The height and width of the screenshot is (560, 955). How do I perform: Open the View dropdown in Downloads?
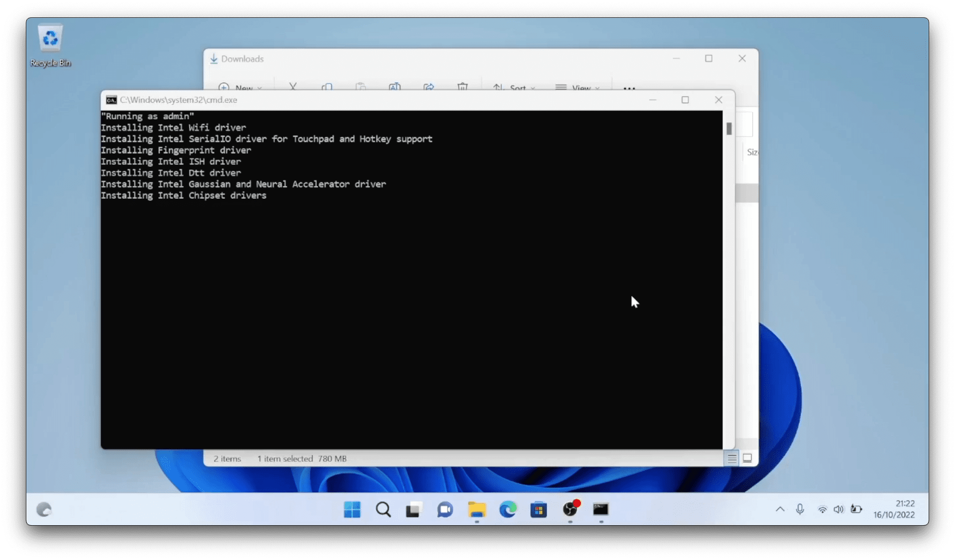click(577, 87)
